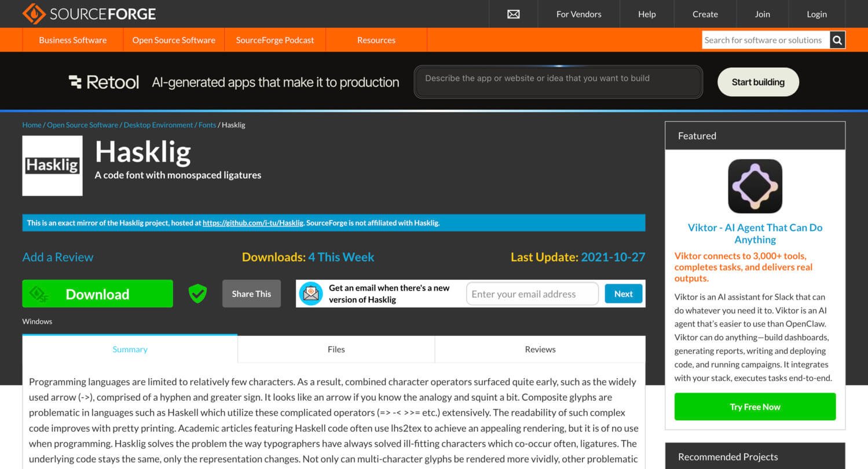Switch to the Files tab
Viewport: 868px width, 469px height.
(336, 349)
